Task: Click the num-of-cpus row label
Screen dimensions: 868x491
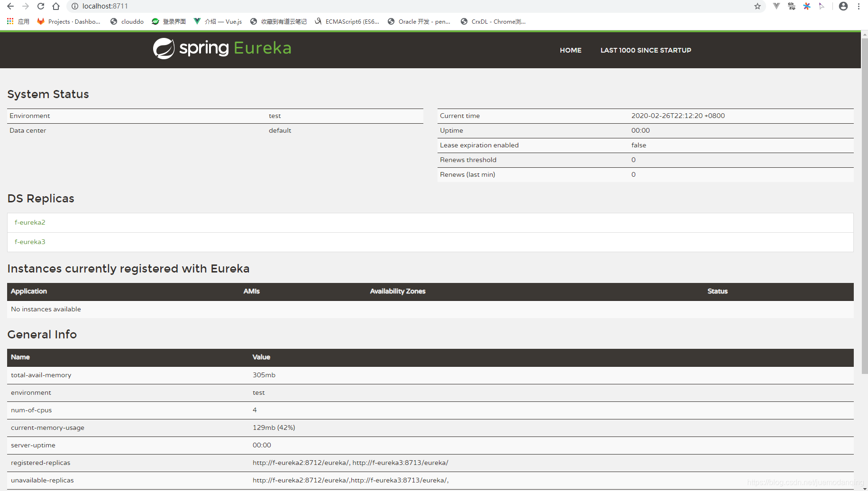Action: [x=31, y=410]
